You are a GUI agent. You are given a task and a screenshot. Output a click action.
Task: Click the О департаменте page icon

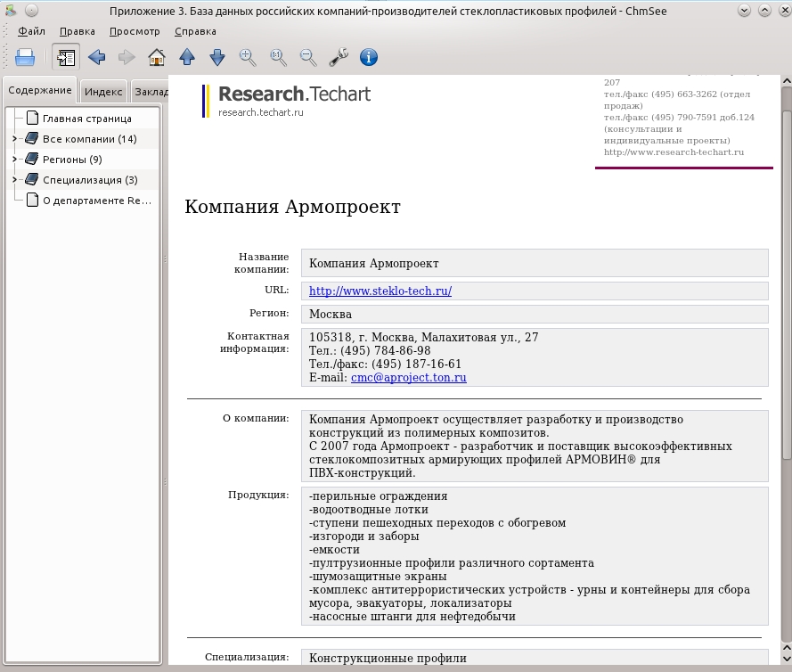32,200
